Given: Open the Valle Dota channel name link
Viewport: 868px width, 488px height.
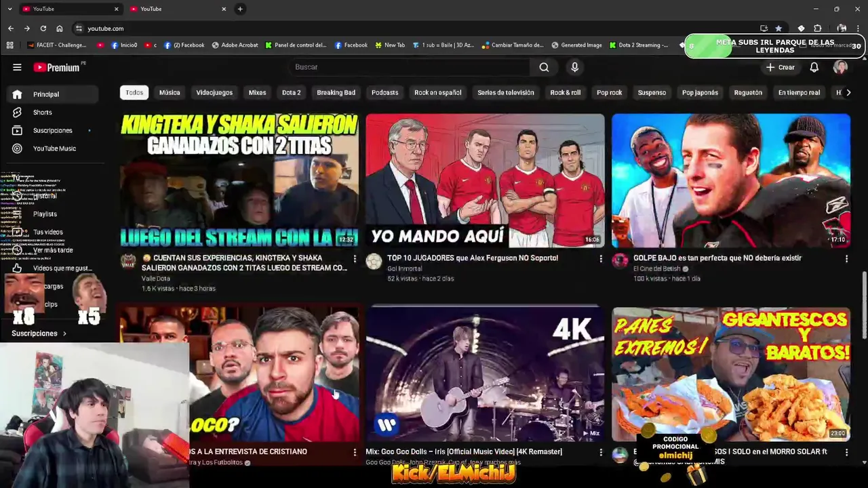Looking at the screenshot, I should pyautogui.click(x=156, y=279).
